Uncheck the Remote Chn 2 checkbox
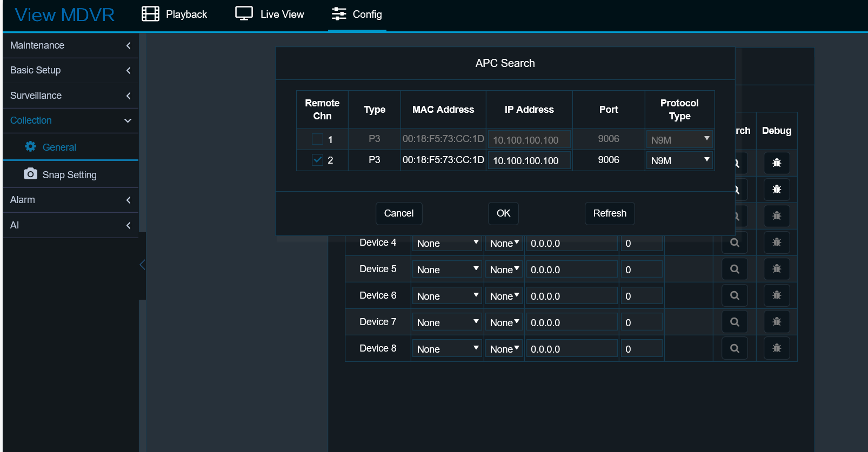The image size is (868, 452). pos(317,160)
